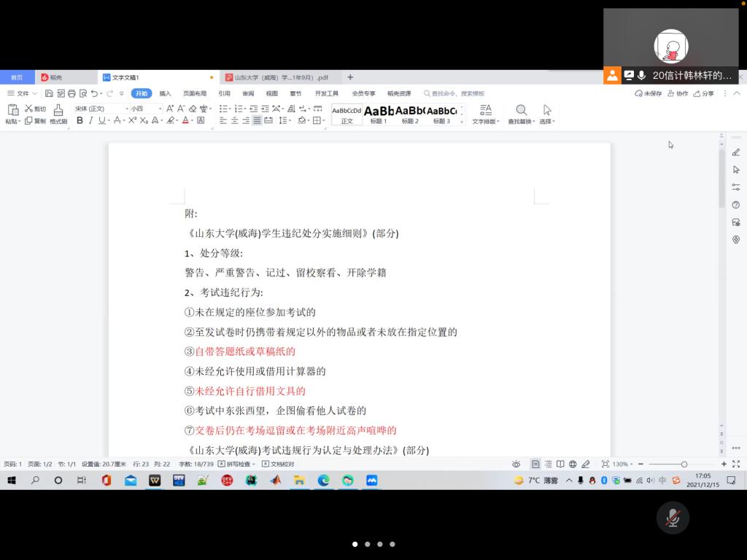The width and height of the screenshot is (747, 560).
Task: Apply the 标题 1 heading style
Action: pos(379,114)
